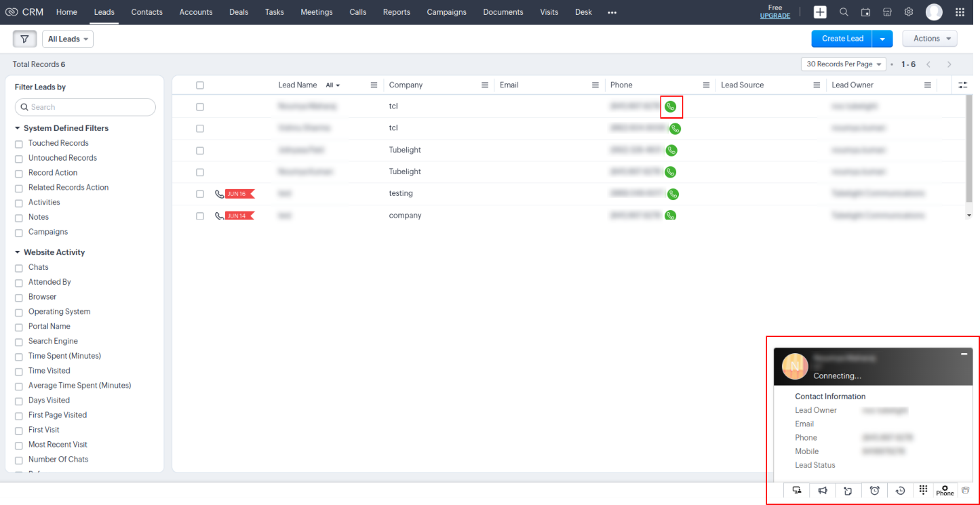Click the top bar search magnifier icon

[844, 12]
